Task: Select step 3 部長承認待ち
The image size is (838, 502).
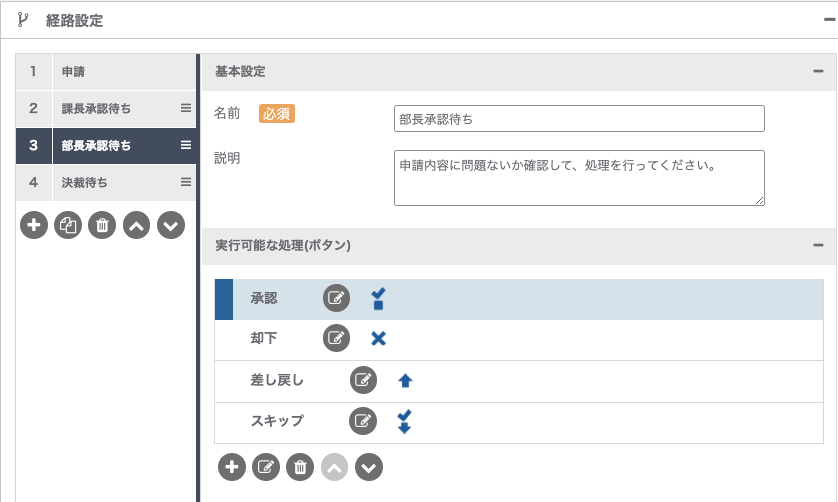Action: [106, 145]
